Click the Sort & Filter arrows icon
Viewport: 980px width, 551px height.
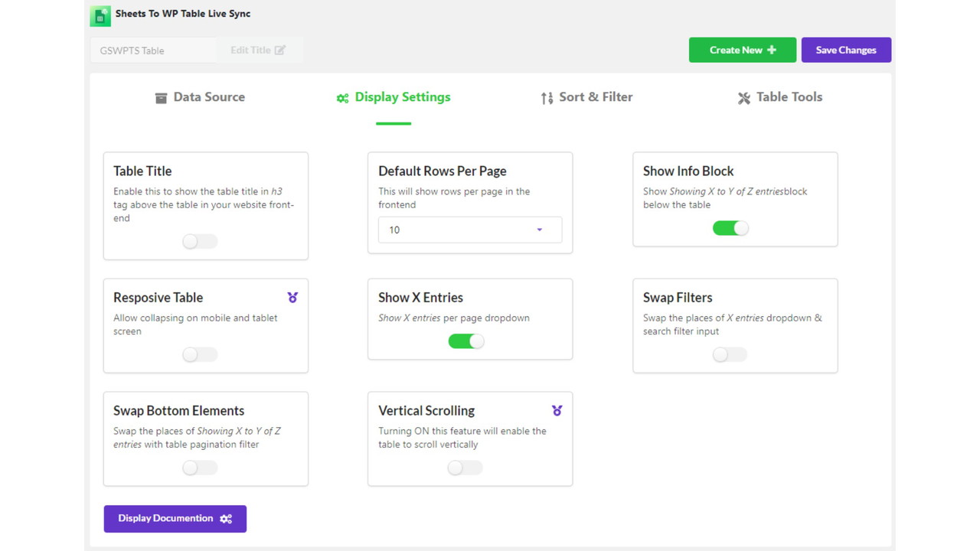coord(547,98)
